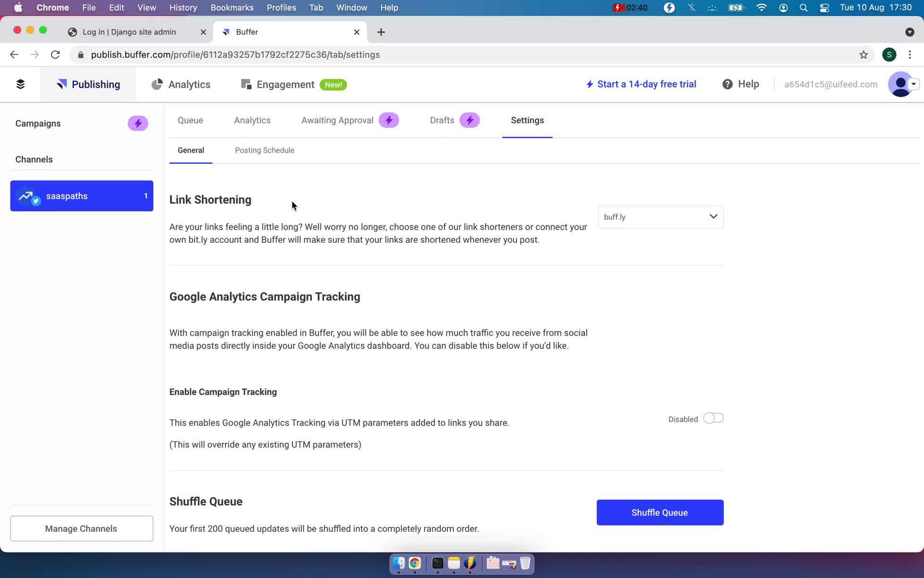Click the Help question mark icon
Image resolution: width=924 pixels, height=578 pixels.
(x=727, y=84)
